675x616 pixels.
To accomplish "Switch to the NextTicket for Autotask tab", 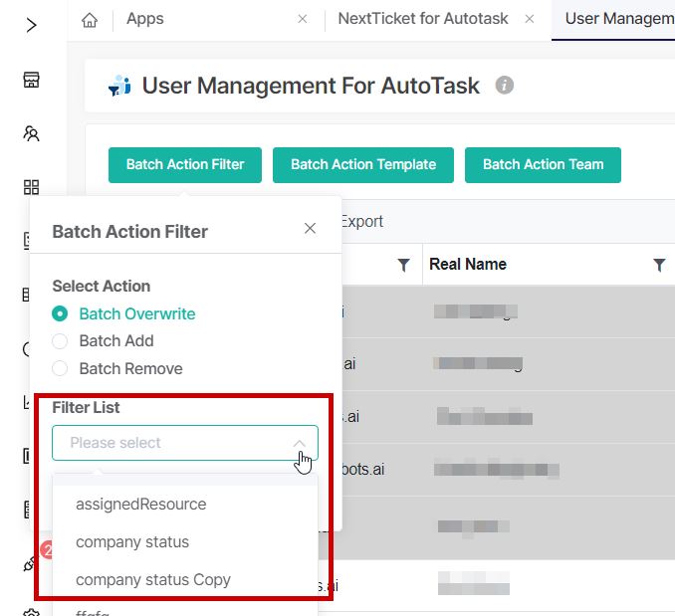I will point(422,19).
